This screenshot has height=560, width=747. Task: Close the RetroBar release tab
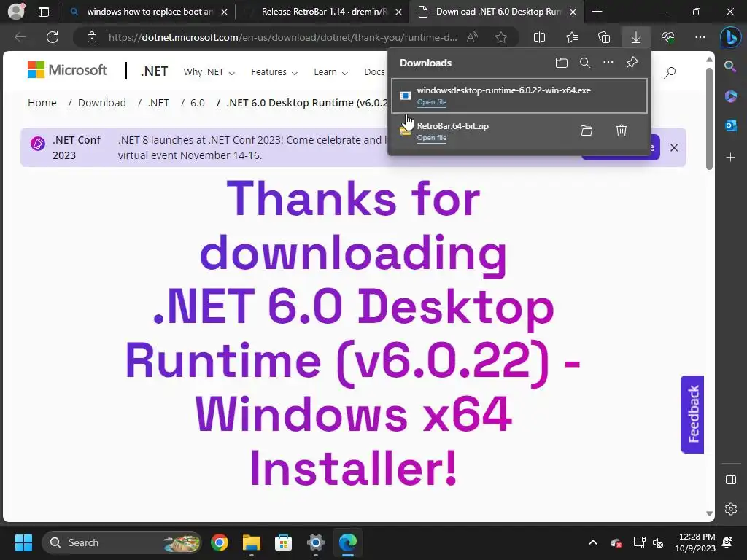(x=399, y=12)
